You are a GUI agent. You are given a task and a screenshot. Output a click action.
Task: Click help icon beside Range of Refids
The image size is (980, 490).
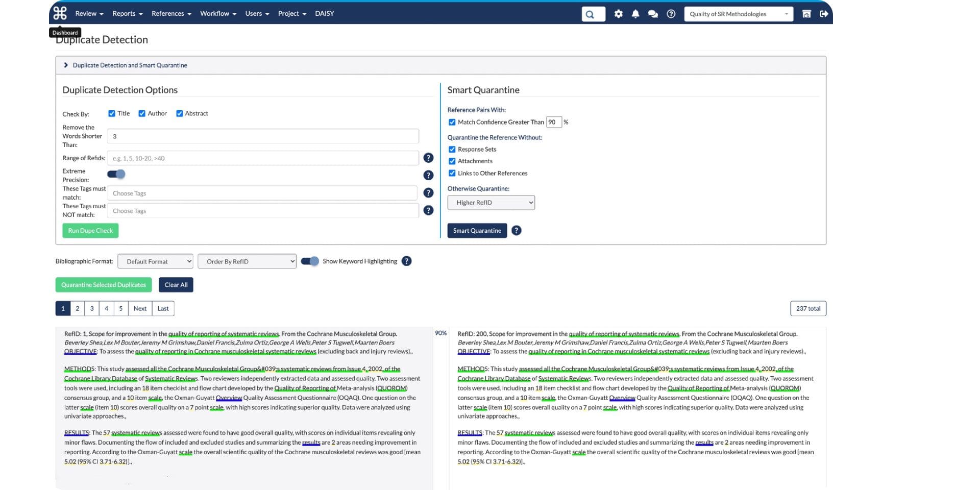(x=428, y=158)
